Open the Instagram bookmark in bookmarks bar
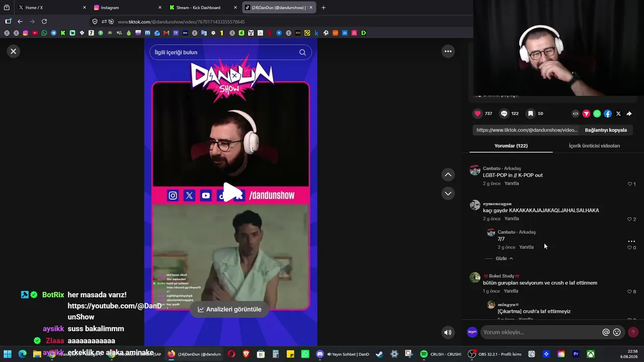The height and width of the screenshot is (362, 644). [x=25, y=33]
